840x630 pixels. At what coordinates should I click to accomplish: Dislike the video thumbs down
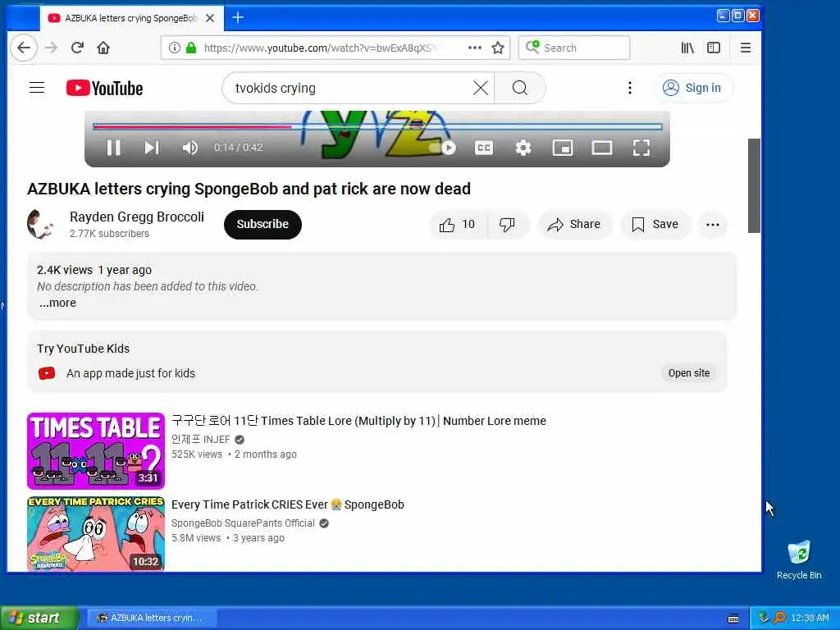point(507,225)
